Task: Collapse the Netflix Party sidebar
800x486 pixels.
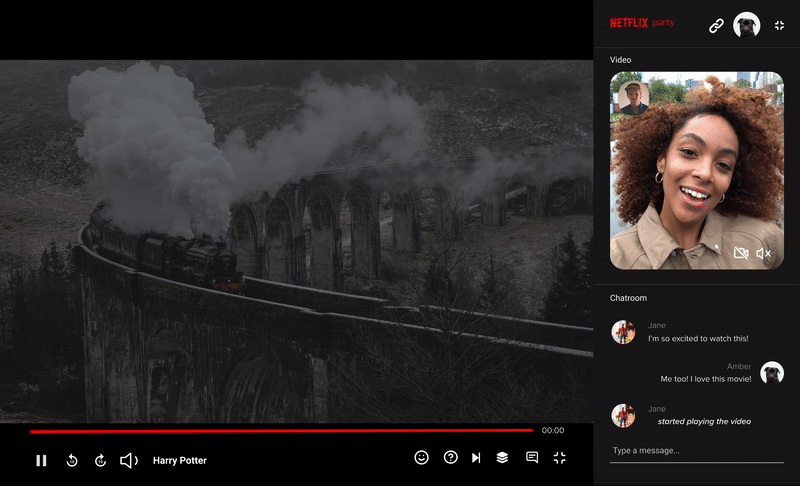Action: click(x=779, y=25)
